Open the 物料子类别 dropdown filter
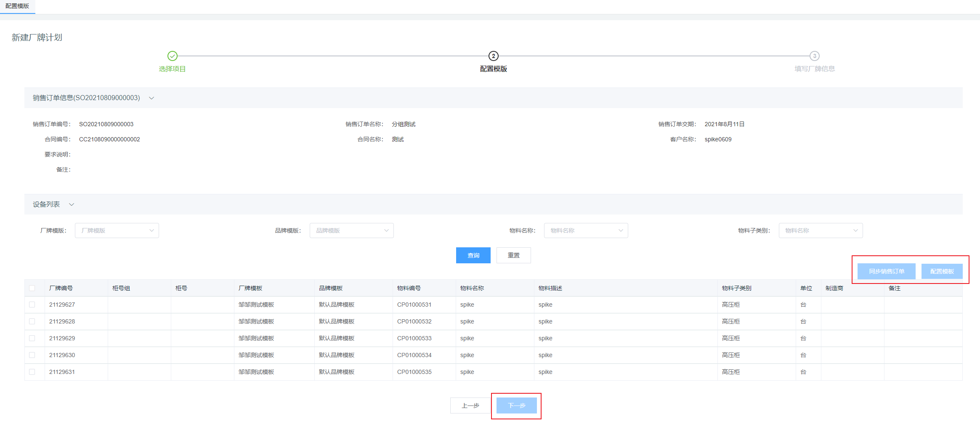Viewport: 980px width, 424px height. pos(821,231)
